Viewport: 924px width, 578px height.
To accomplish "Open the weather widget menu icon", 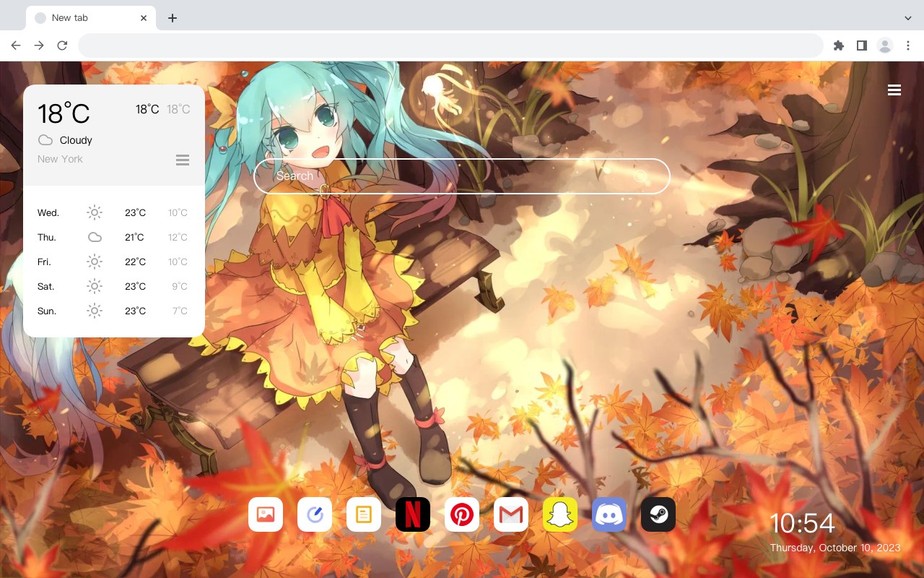I will coord(183,160).
